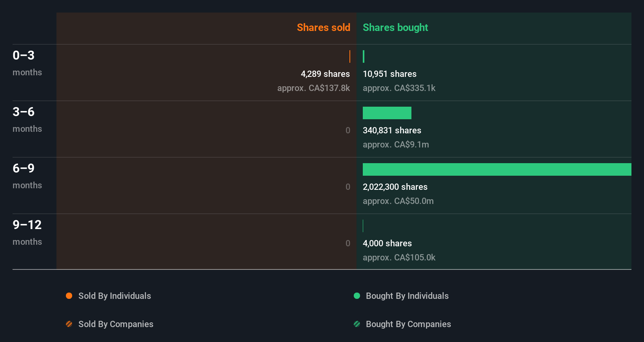This screenshot has width=644, height=342.
Task: Click the Sold By Companies legend label
Action: tap(116, 324)
